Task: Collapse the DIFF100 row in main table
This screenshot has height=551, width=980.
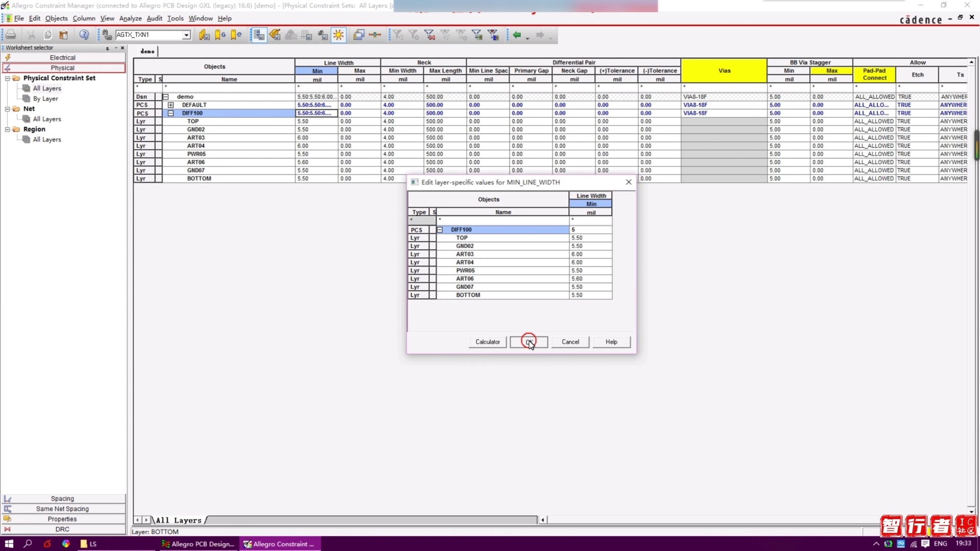Action: coord(171,113)
